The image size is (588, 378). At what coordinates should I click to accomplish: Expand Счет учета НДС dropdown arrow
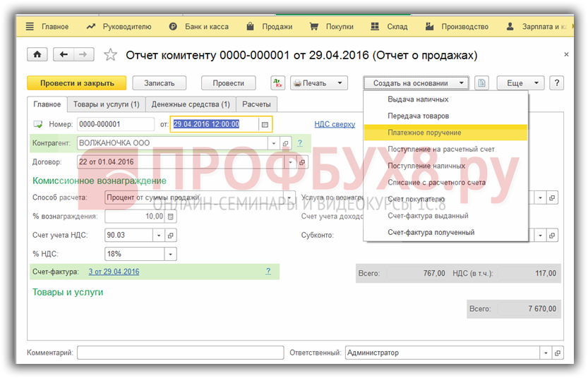(159, 236)
